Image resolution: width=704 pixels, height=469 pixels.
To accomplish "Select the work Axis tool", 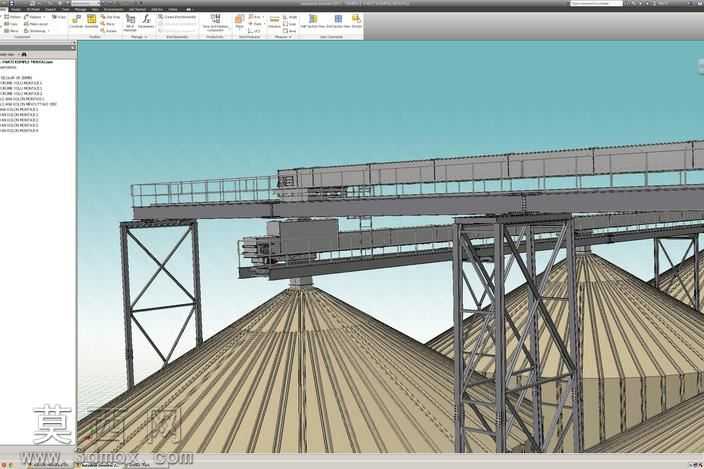I will pos(255,17).
